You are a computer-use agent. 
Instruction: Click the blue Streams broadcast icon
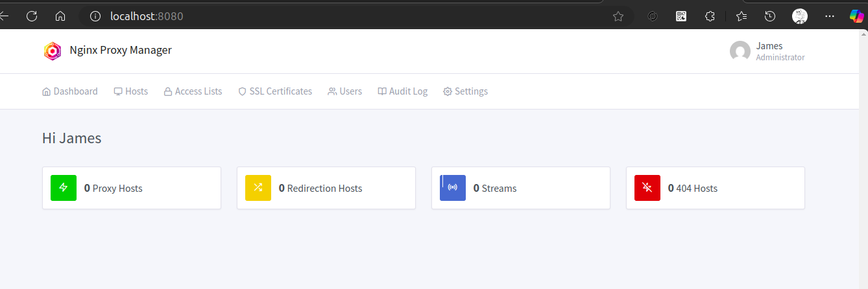click(x=453, y=188)
